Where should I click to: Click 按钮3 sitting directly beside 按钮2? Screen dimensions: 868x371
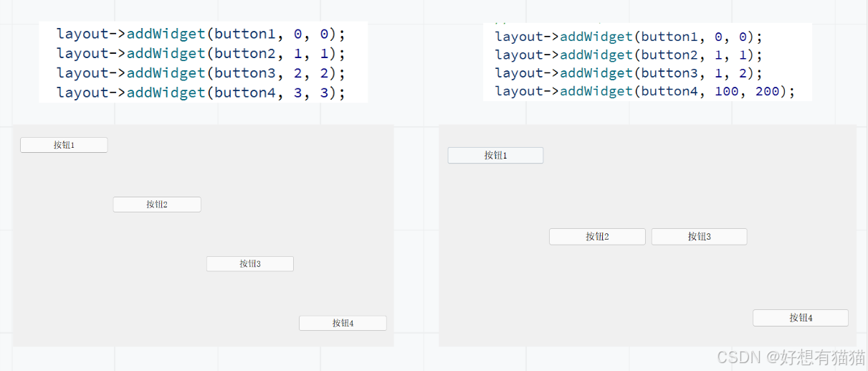coord(699,237)
